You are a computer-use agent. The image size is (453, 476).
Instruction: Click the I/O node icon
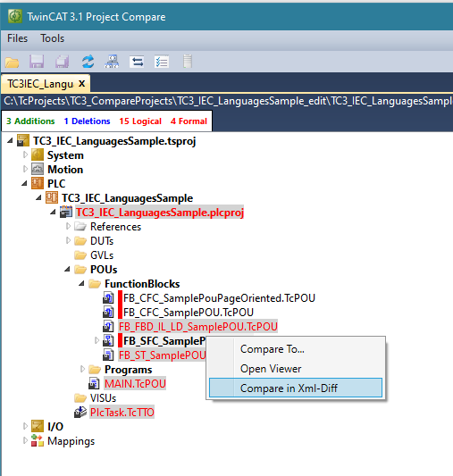pos(38,426)
